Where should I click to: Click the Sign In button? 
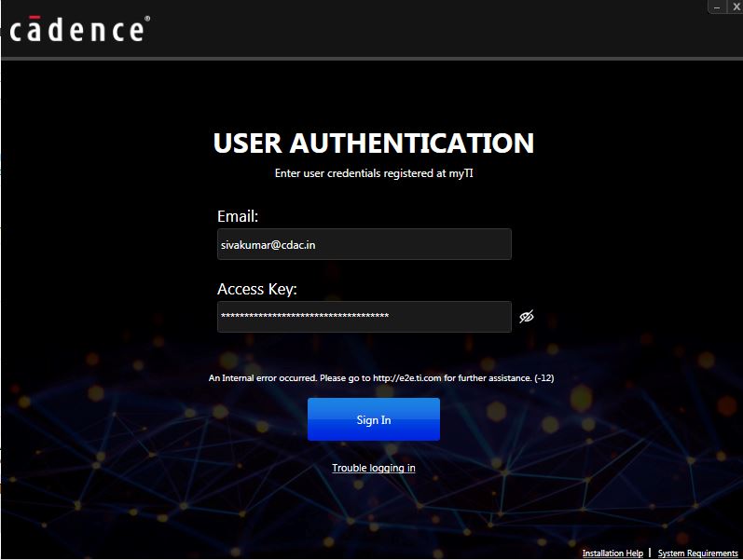[x=374, y=419]
